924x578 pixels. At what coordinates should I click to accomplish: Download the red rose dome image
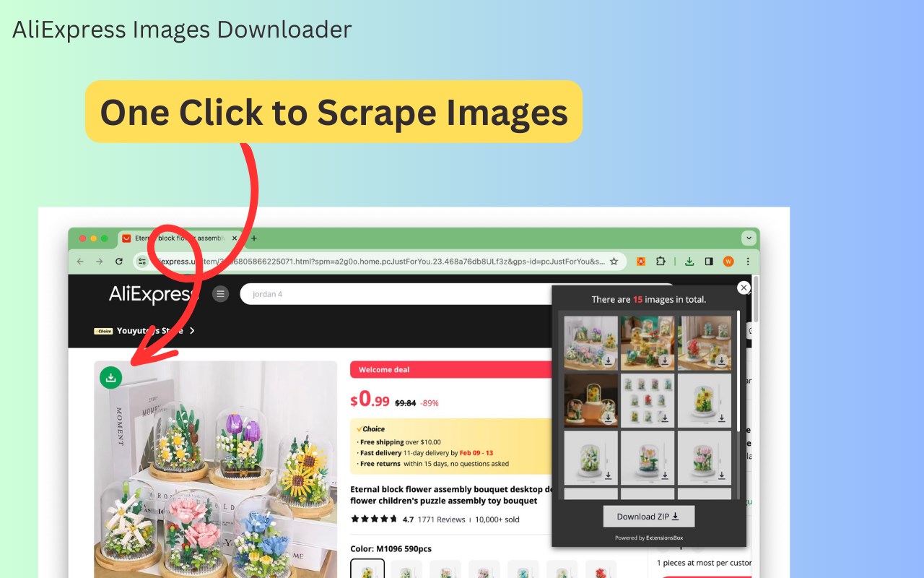(721, 360)
